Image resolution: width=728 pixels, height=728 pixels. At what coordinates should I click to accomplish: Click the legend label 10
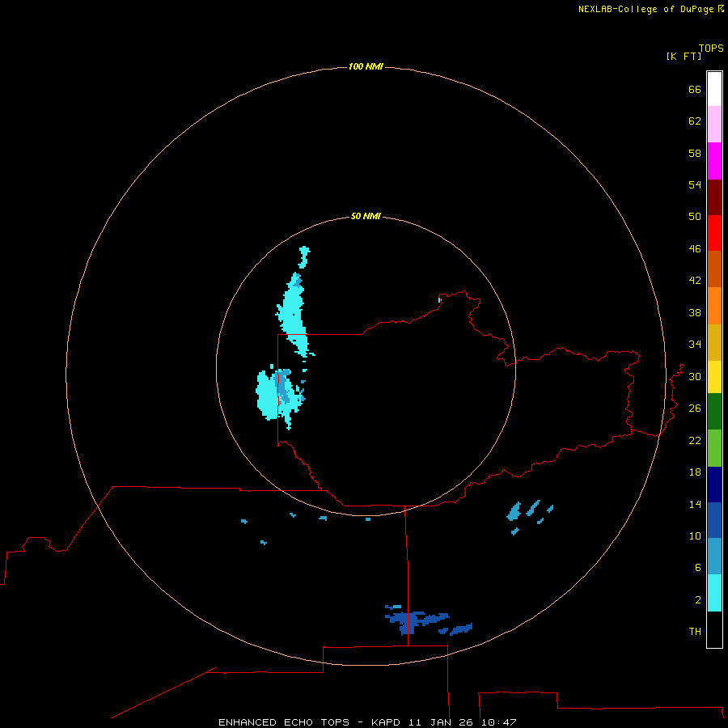[x=695, y=536]
